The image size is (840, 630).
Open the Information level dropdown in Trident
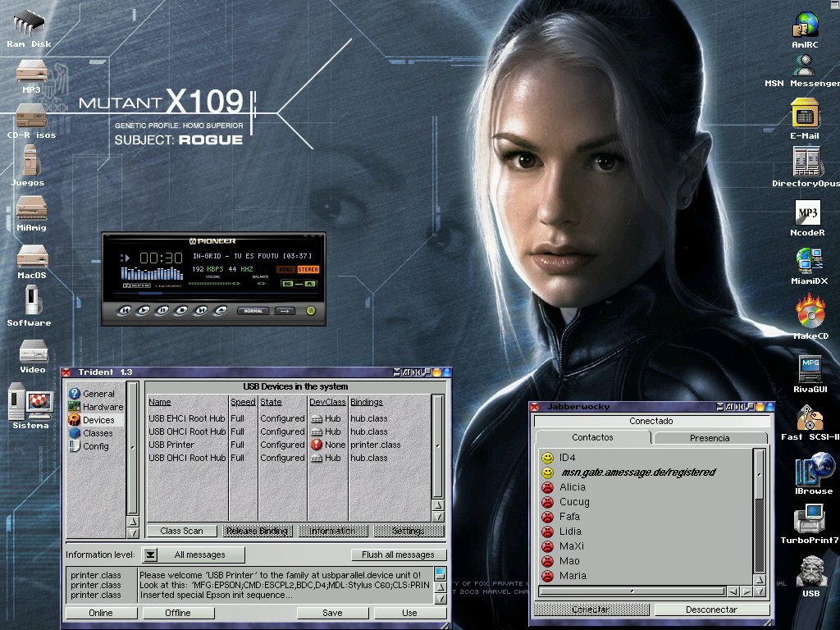(x=150, y=555)
